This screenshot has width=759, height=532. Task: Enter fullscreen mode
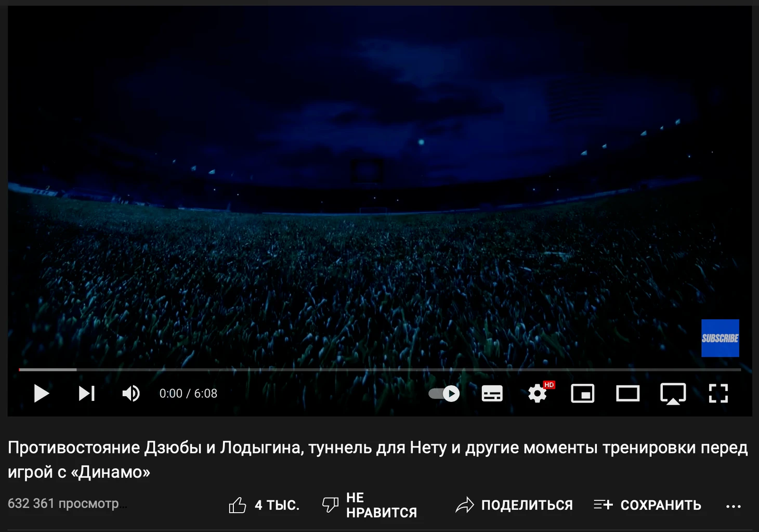718,394
